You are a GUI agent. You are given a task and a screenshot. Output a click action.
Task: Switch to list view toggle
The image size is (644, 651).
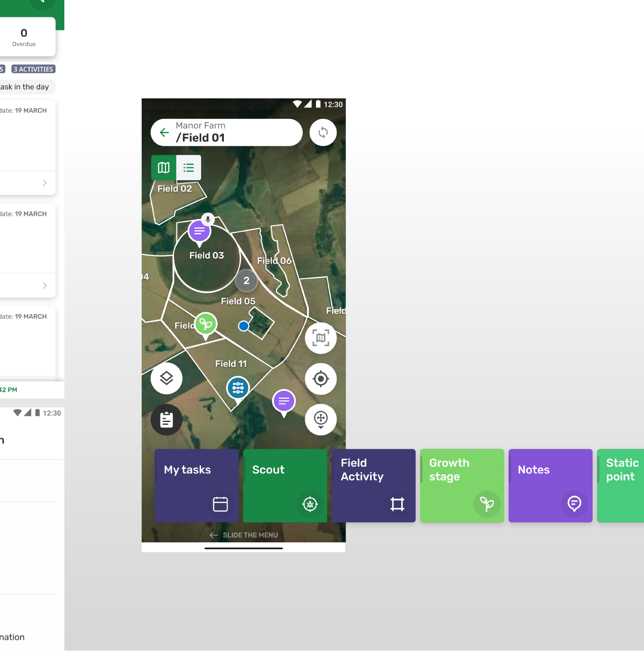point(189,168)
